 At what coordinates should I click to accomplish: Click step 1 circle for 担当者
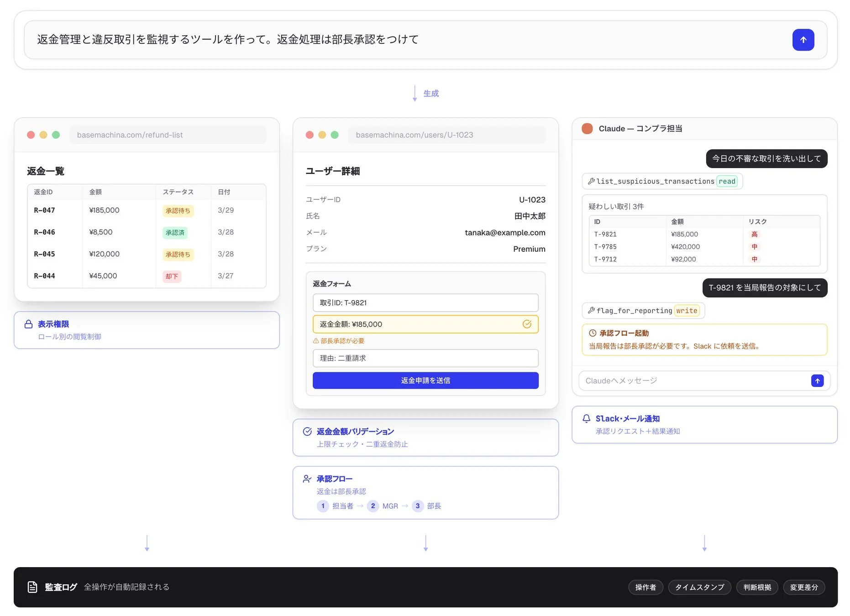[x=323, y=506]
